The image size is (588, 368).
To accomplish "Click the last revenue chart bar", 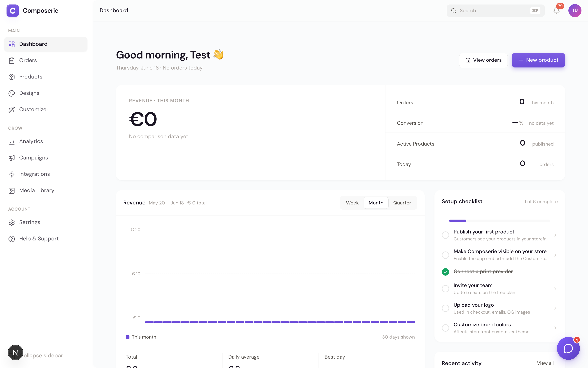I will [411, 322].
